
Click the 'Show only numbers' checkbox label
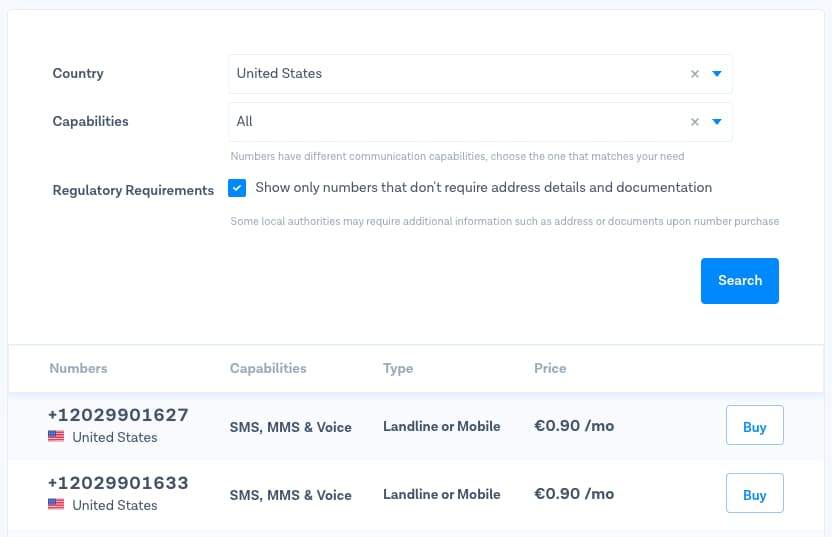click(483, 187)
